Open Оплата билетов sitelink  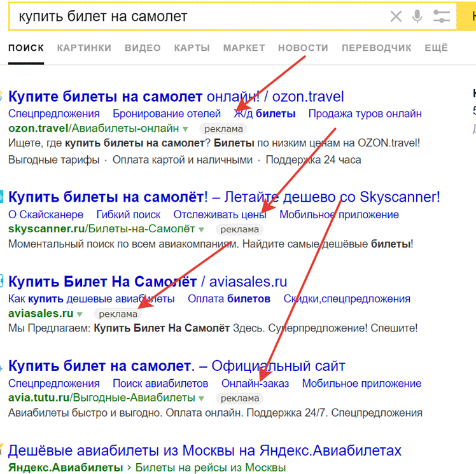[229, 299]
